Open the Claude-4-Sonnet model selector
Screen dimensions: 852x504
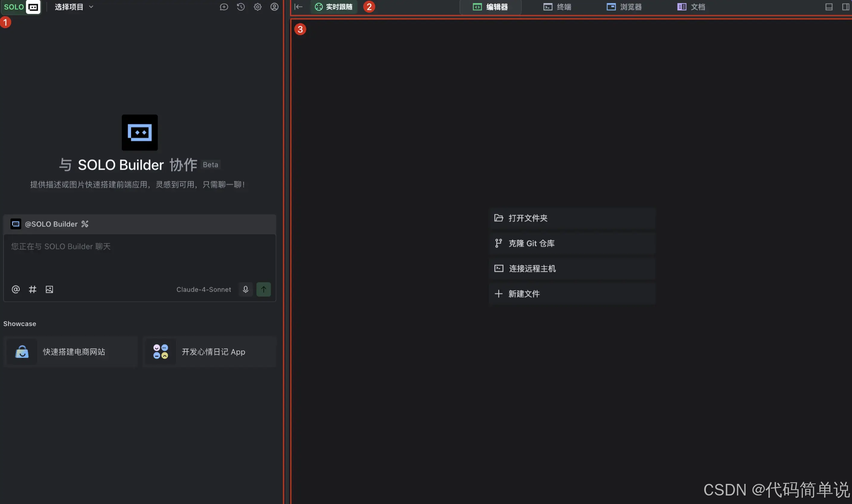click(x=203, y=289)
